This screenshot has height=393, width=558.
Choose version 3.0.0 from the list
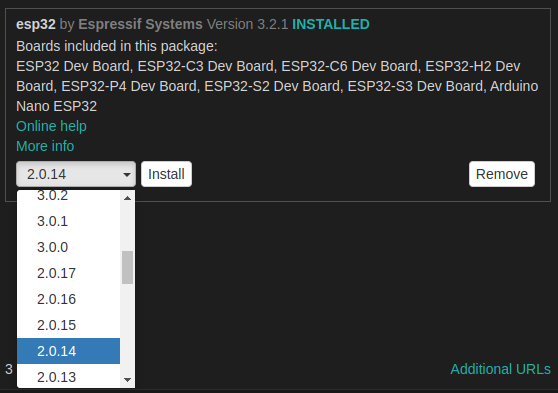coord(68,247)
